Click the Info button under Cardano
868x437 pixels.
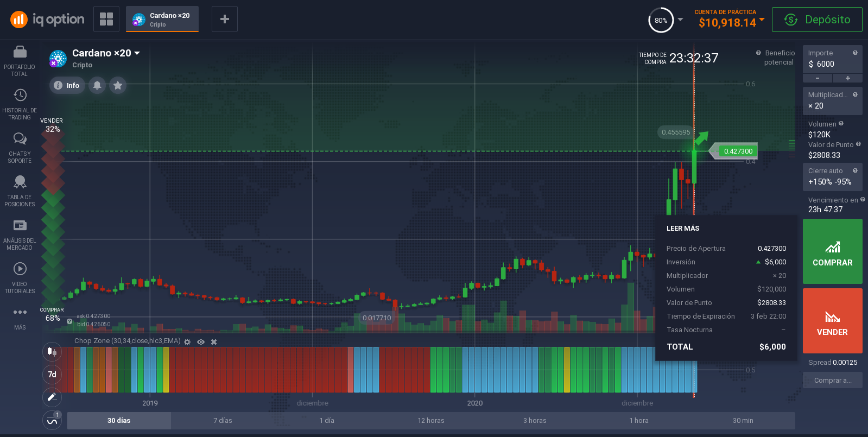67,85
